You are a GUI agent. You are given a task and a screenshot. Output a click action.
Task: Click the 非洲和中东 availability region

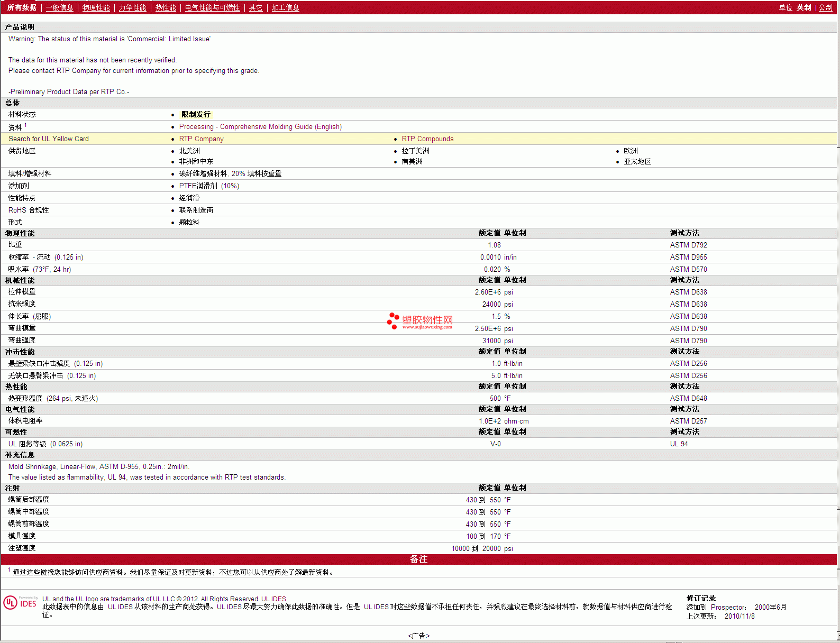[x=196, y=161]
